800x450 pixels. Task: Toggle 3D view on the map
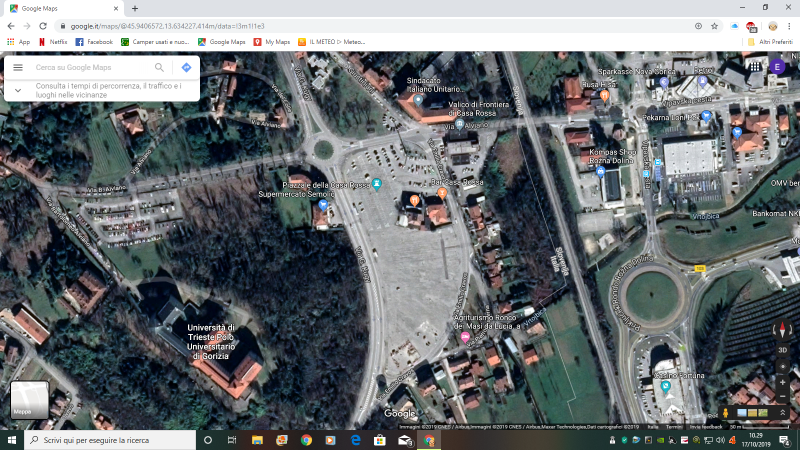[782, 350]
